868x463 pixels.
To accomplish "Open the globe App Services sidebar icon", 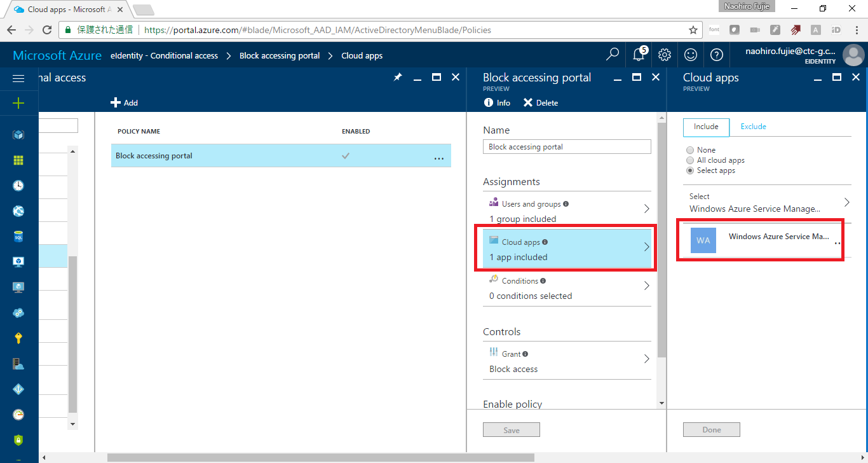I will tap(18, 211).
